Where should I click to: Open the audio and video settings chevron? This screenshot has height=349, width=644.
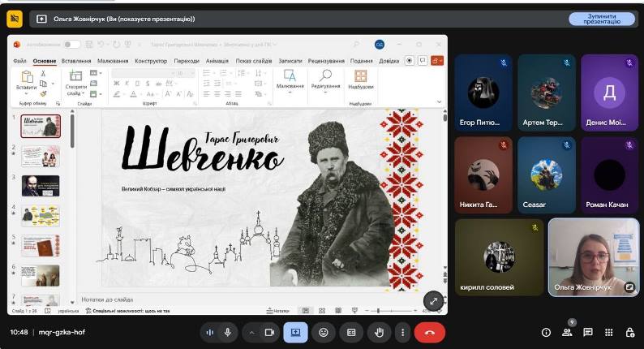(251, 332)
